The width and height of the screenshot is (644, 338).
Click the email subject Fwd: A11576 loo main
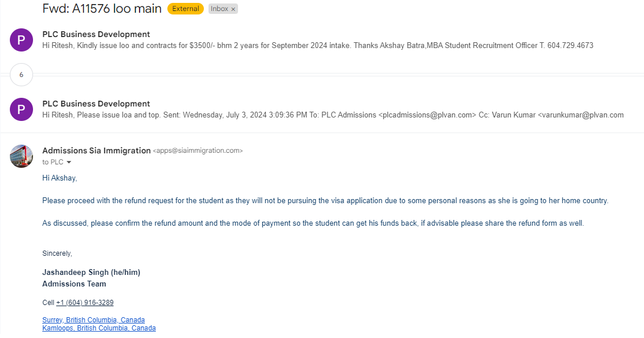point(102,9)
